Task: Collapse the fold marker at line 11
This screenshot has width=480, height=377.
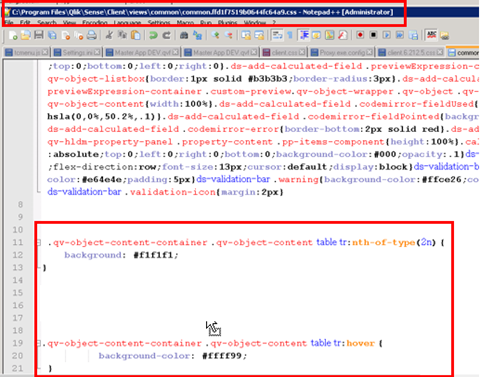Action: pos(39,243)
